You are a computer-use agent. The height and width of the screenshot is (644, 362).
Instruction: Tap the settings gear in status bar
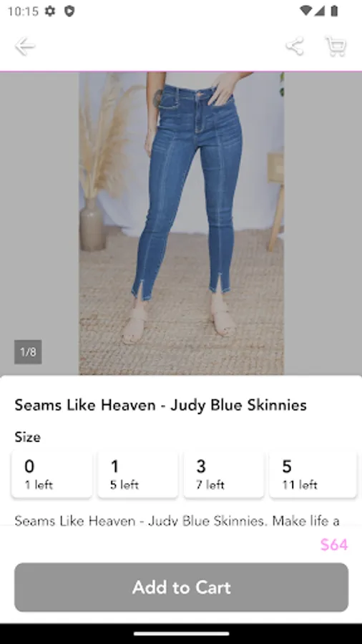pyautogui.click(x=50, y=11)
